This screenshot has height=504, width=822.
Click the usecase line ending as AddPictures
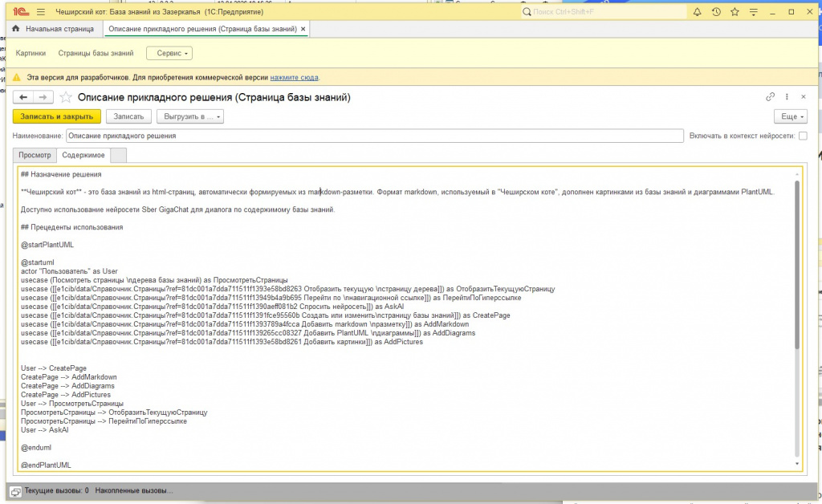pos(222,342)
